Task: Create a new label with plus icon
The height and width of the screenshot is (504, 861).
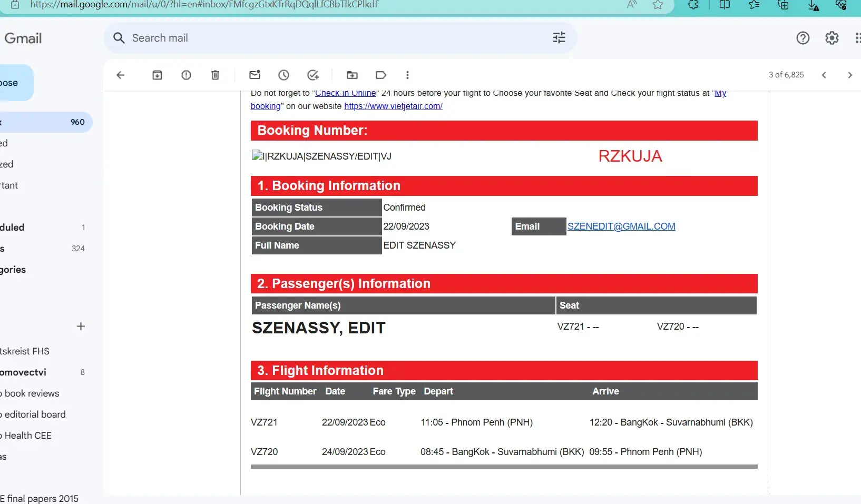Action: tap(81, 327)
